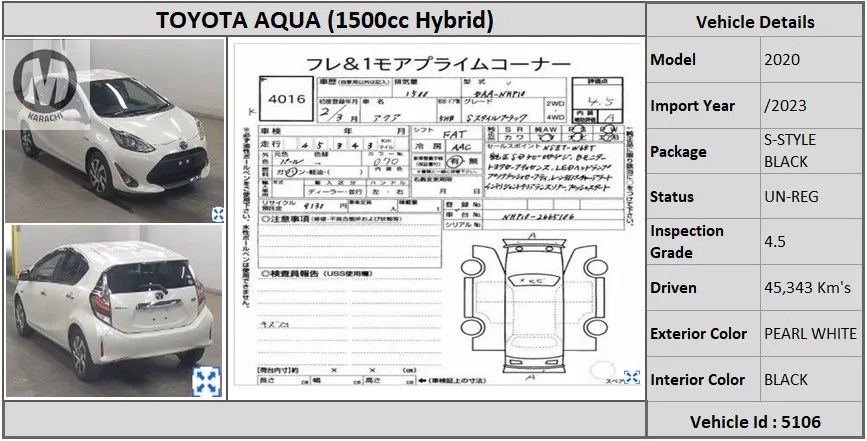Click the Driven label
The image size is (867, 441).
point(673,288)
